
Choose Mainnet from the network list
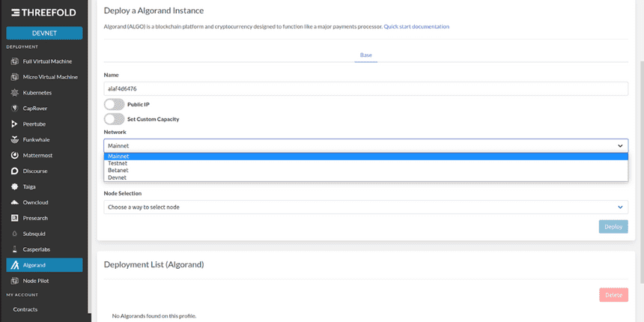[366, 157]
